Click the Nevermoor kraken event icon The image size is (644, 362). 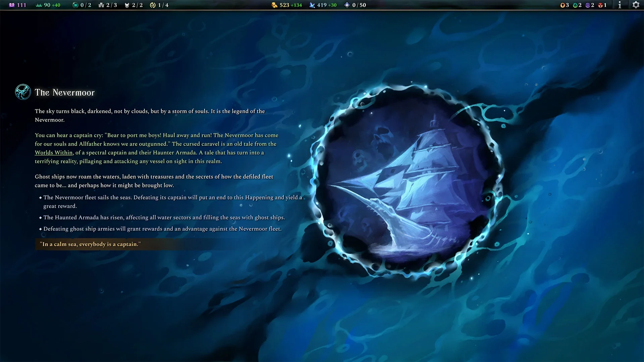[x=23, y=92]
